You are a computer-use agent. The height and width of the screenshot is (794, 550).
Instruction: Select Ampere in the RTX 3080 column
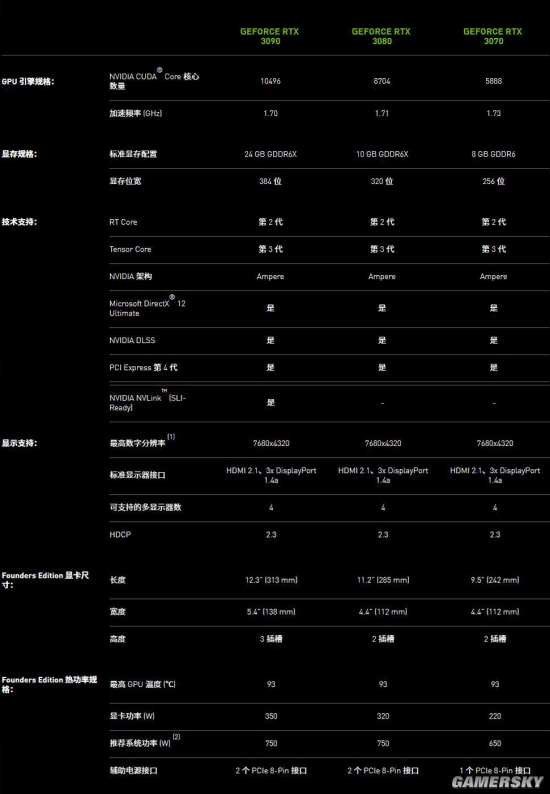pos(382,276)
